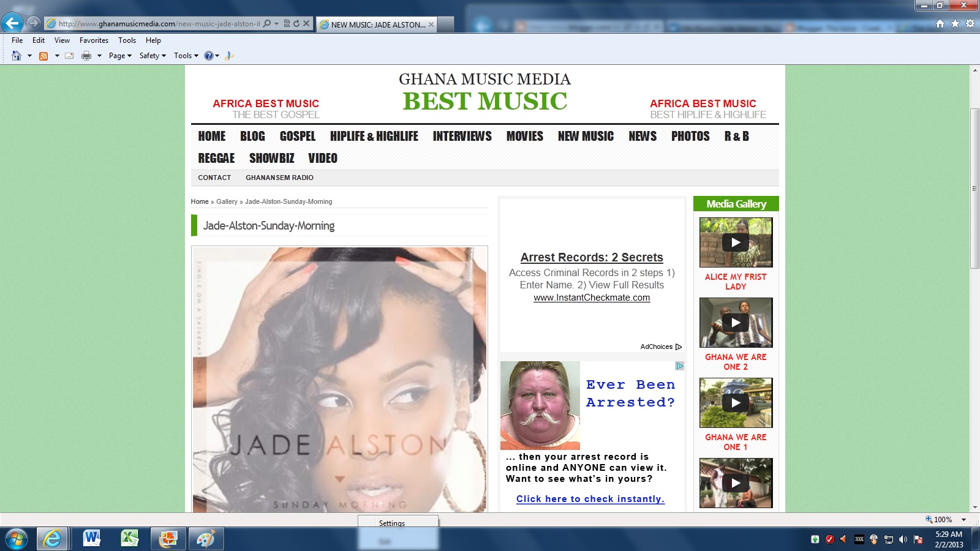The width and height of the screenshot is (980, 551).
Task: Open IE settings gear icon
Action: (970, 24)
